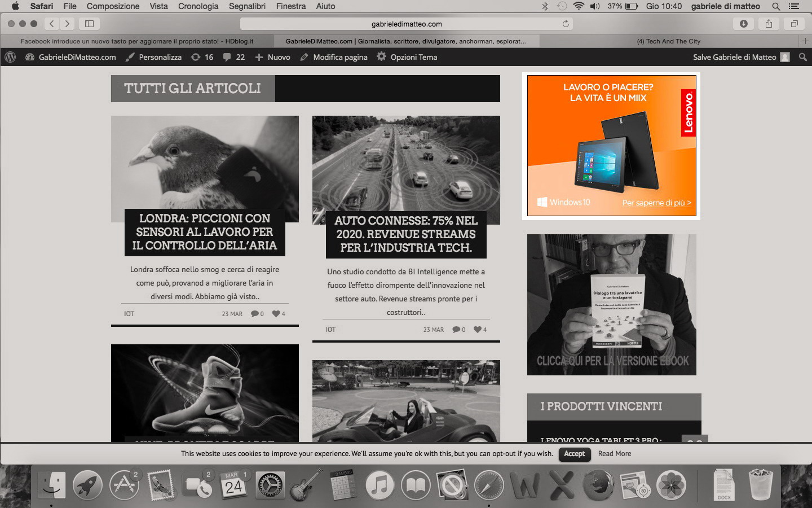The width and height of the screenshot is (812, 508).
Task: Open the Salve Gabriele di Matteo user menu
Action: pos(741,57)
